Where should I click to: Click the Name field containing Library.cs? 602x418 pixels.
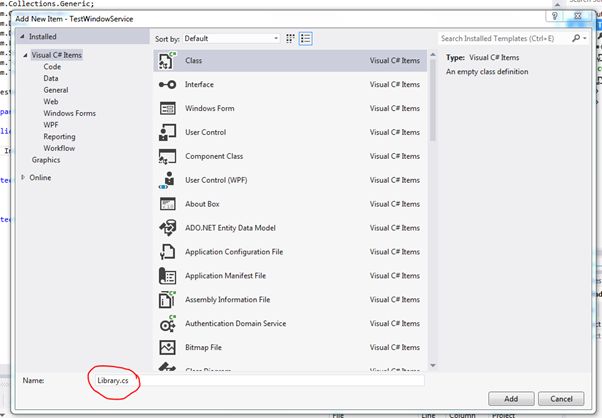pyautogui.click(x=260, y=380)
